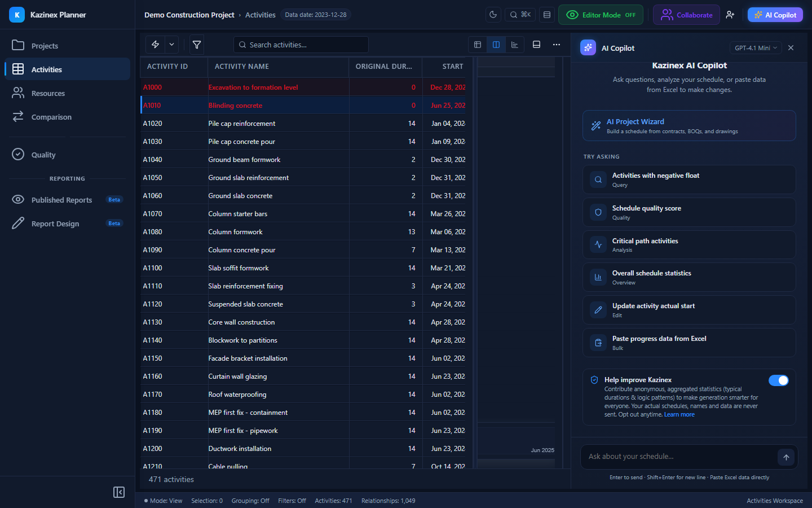
Task: Open Quality in the sidebar
Action: (67, 155)
